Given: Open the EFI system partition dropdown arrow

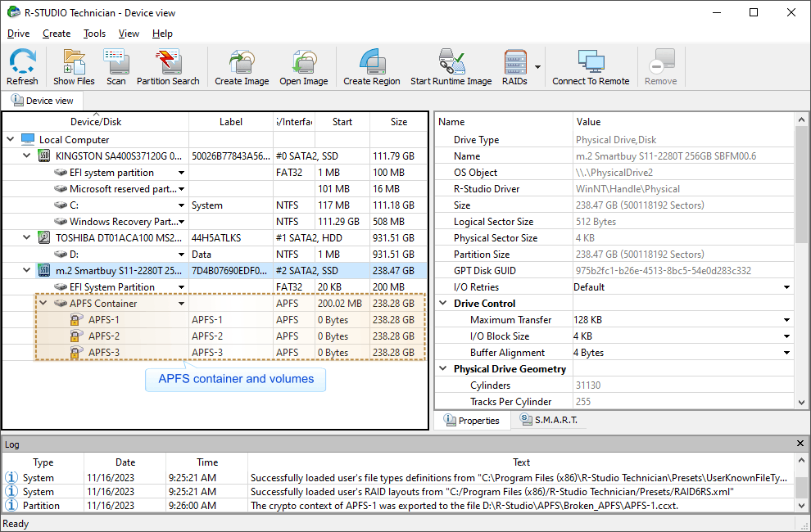Looking at the screenshot, I should pyautogui.click(x=182, y=173).
